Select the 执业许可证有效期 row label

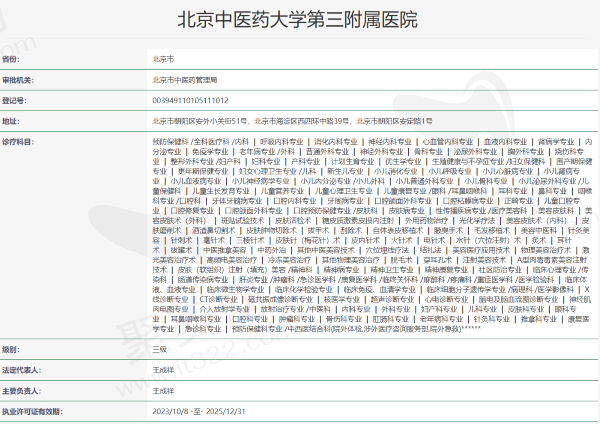click(x=32, y=412)
